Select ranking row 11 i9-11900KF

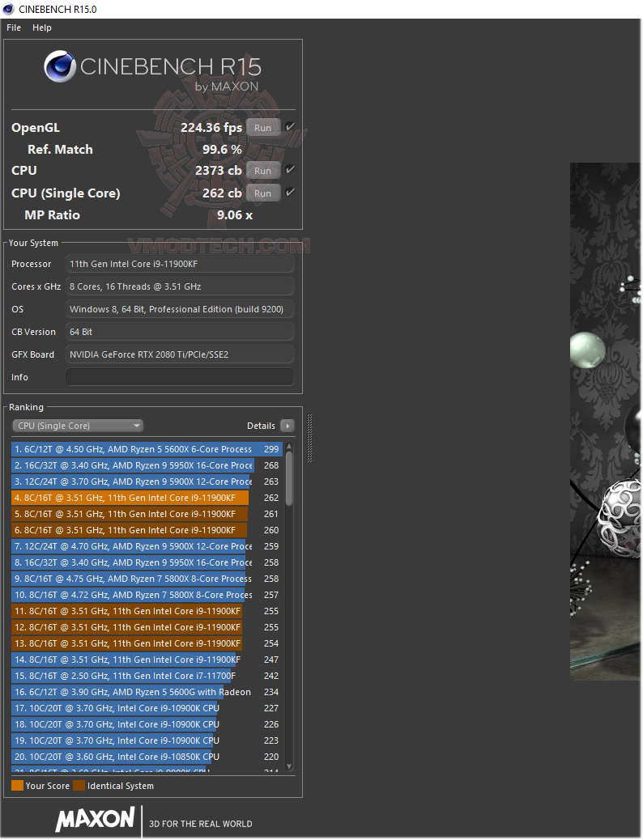[147, 611]
